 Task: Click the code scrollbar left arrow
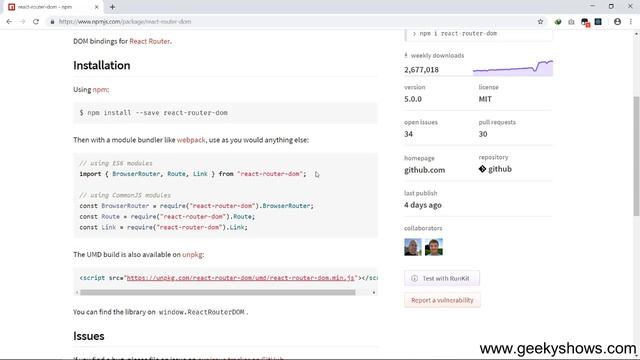tap(77, 292)
